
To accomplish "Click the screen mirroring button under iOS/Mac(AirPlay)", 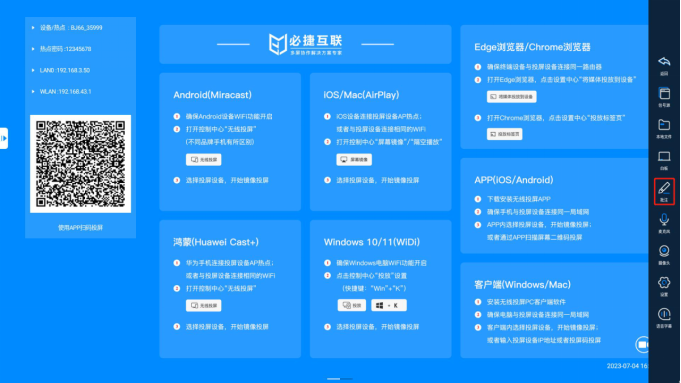I will 354,159.
